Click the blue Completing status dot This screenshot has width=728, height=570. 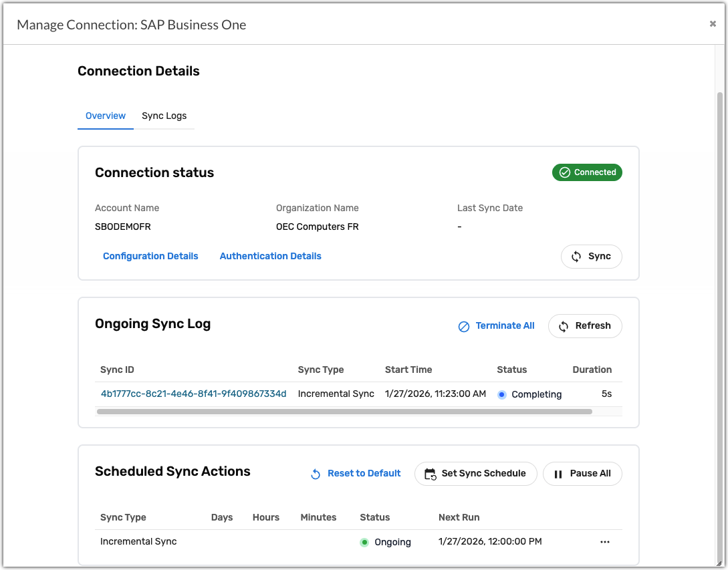tap(501, 394)
